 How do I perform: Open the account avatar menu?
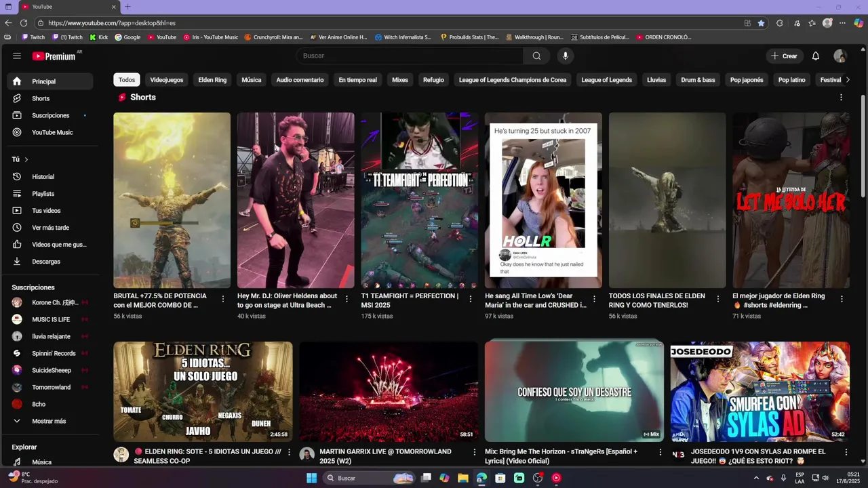840,56
